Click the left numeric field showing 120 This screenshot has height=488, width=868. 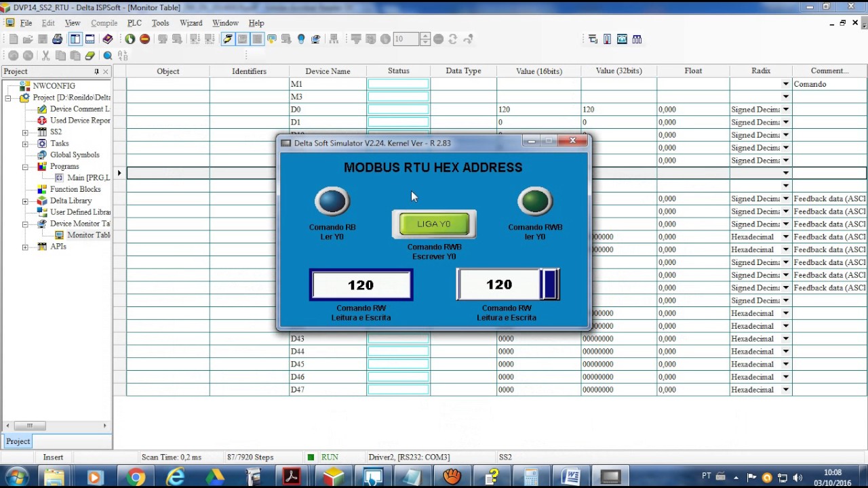point(361,285)
